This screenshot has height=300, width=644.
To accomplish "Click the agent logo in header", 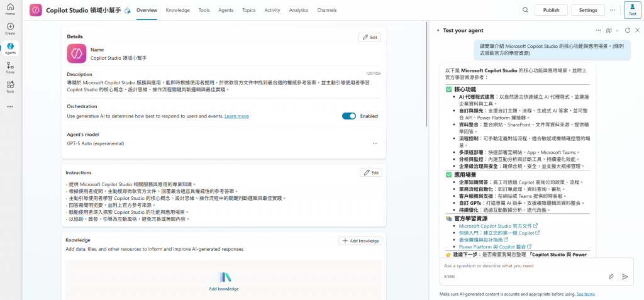I will 36,10.
